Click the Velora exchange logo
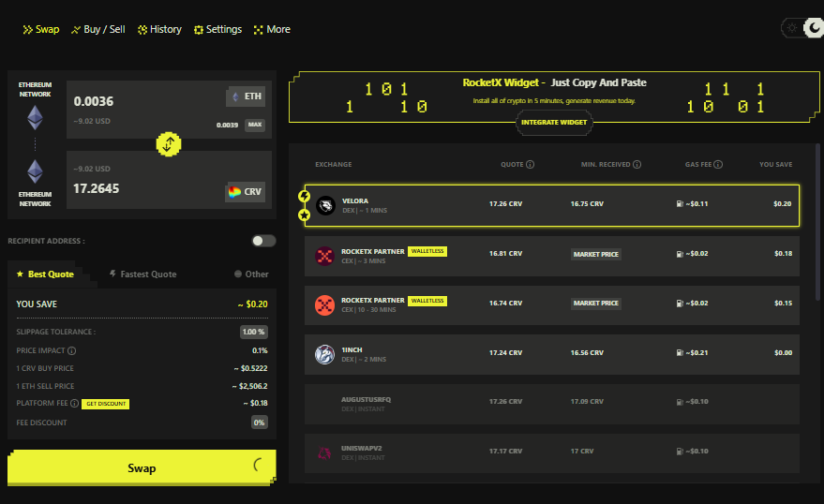824x504 pixels. (326, 205)
